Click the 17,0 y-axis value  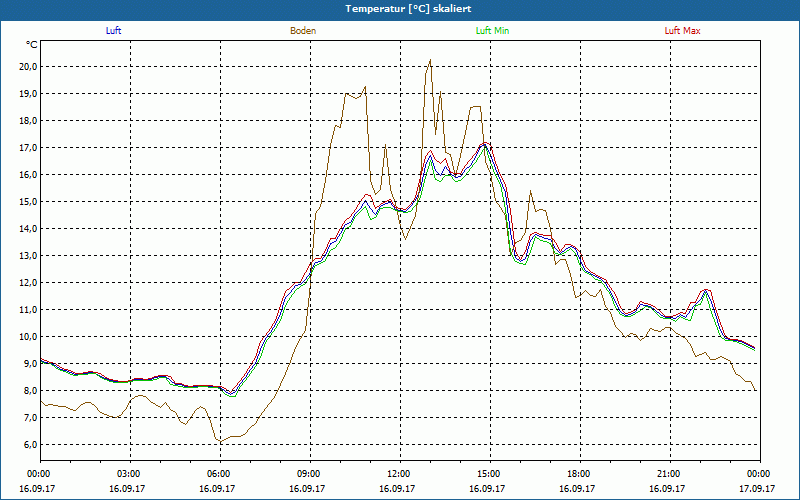coord(28,148)
